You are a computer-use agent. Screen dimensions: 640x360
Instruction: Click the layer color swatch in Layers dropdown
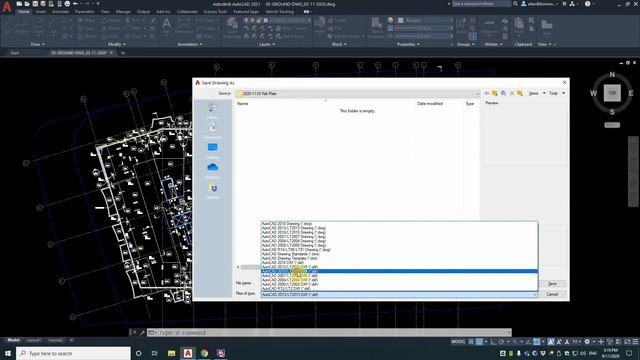tap(266, 20)
